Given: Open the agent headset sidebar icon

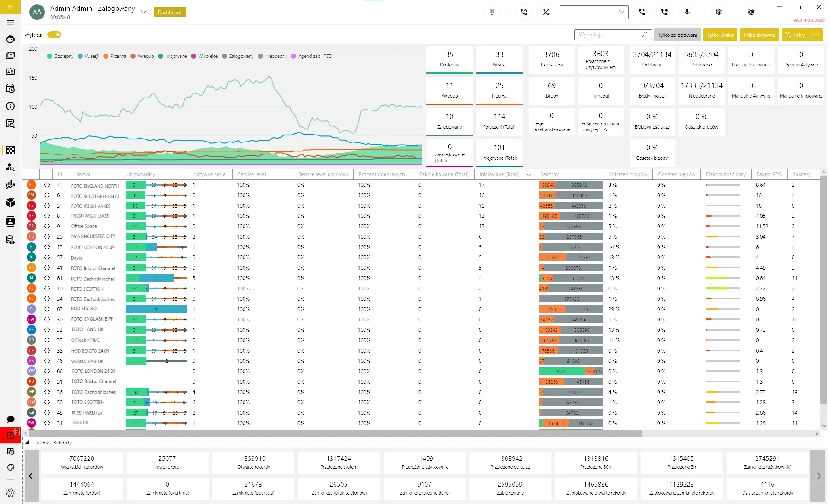Looking at the screenshot, I should pos(10,39).
